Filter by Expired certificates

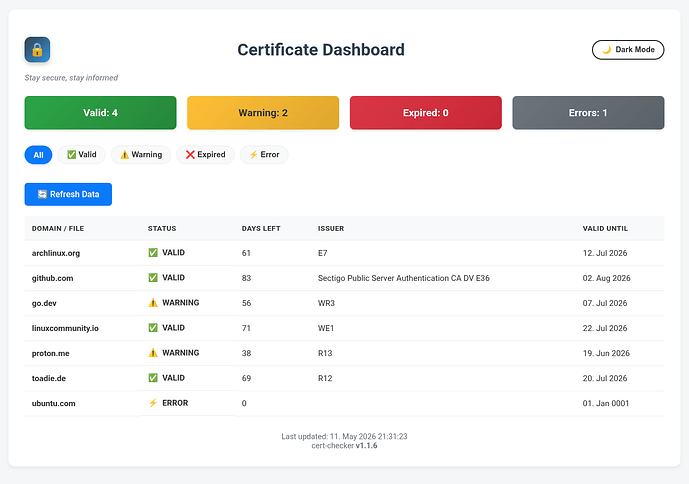click(x=205, y=155)
